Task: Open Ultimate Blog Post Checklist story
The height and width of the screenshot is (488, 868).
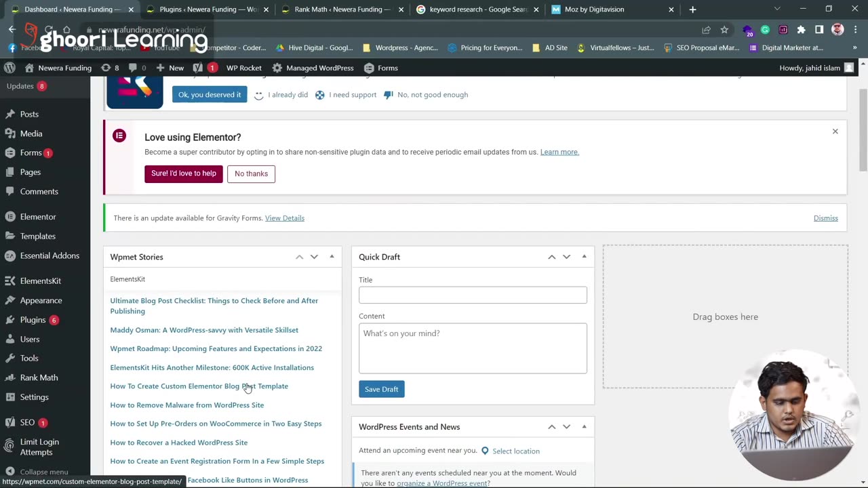Action: pos(214,306)
